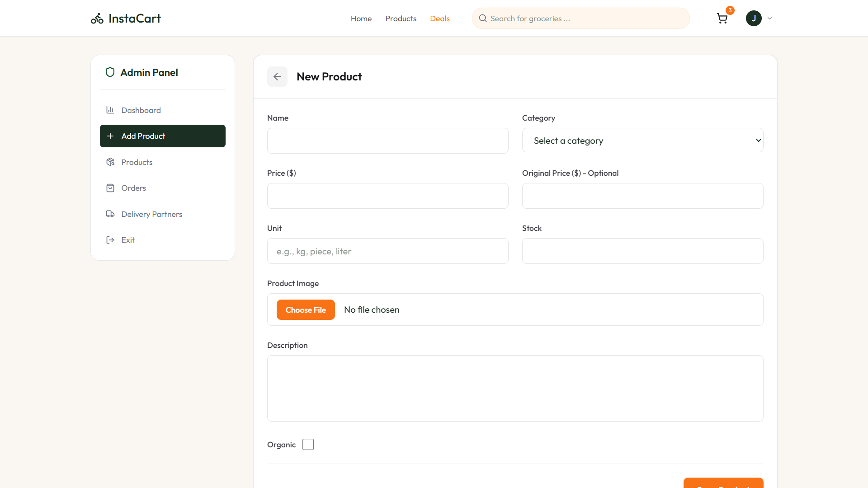868x488 pixels.
Task: Click the Admin Panel shield icon
Action: coord(110,72)
